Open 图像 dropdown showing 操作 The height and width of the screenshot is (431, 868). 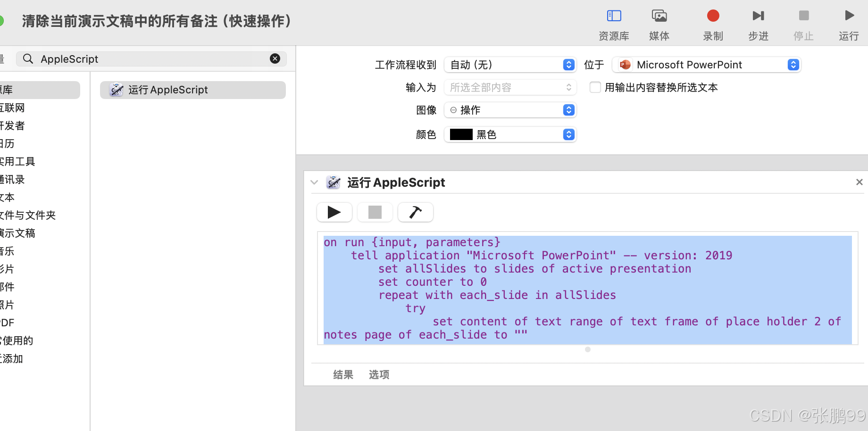coord(510,110)
